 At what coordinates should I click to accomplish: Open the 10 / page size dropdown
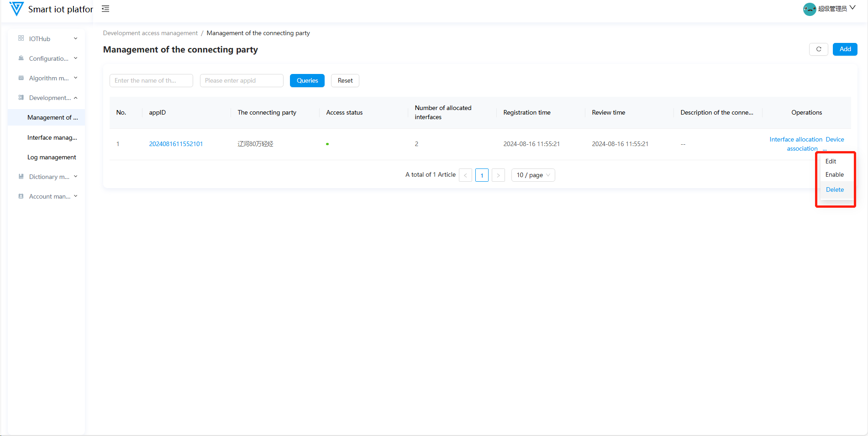(x=533, y=175)
